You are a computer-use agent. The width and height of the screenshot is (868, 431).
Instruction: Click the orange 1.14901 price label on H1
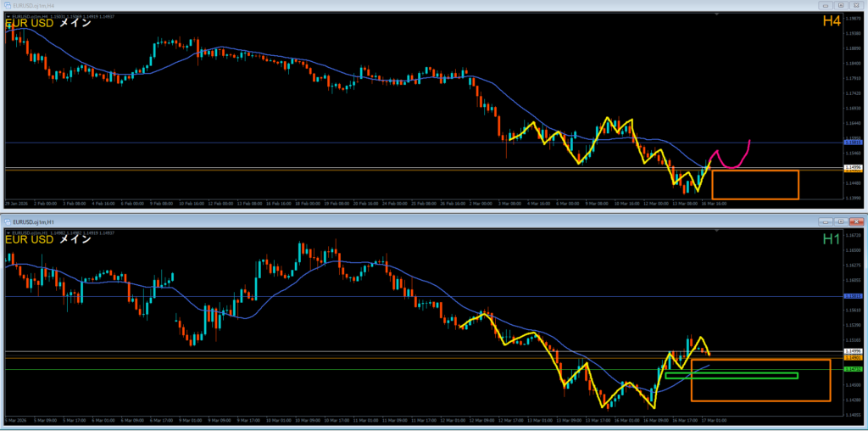pos(854,358)
